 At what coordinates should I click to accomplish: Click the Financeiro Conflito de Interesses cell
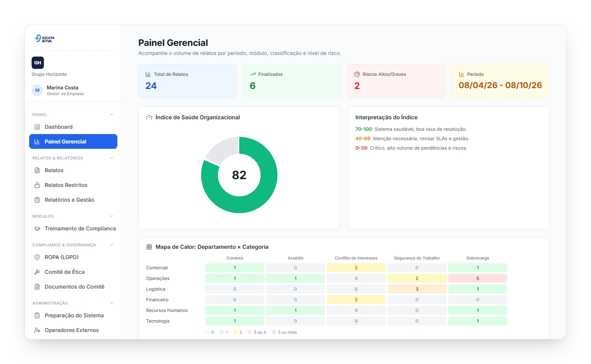click(x=356, y=300)
